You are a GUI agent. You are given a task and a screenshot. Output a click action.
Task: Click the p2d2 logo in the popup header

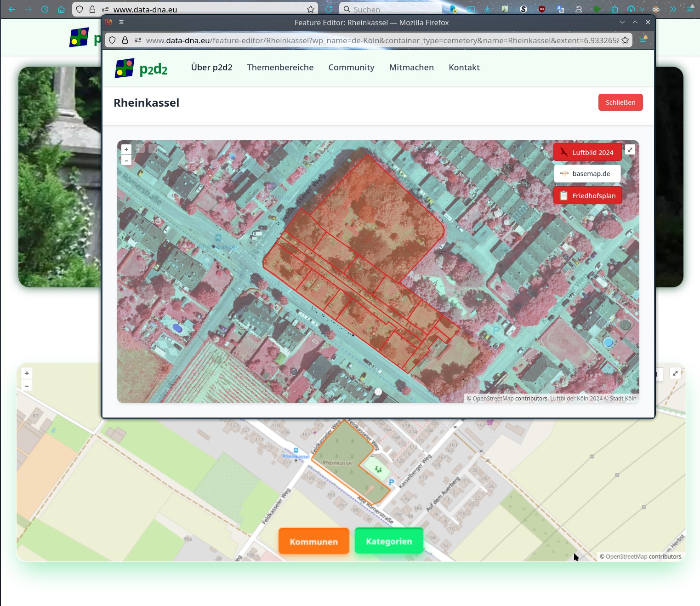tap(141, 68)
